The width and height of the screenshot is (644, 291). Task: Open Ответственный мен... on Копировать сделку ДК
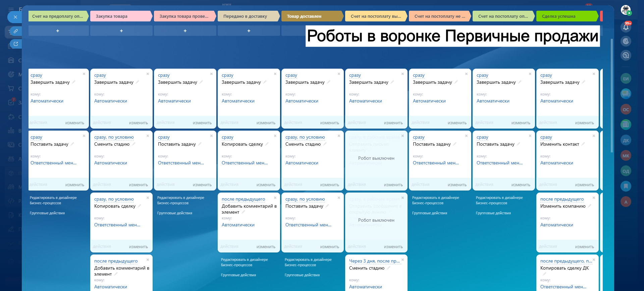pos(563,287)
